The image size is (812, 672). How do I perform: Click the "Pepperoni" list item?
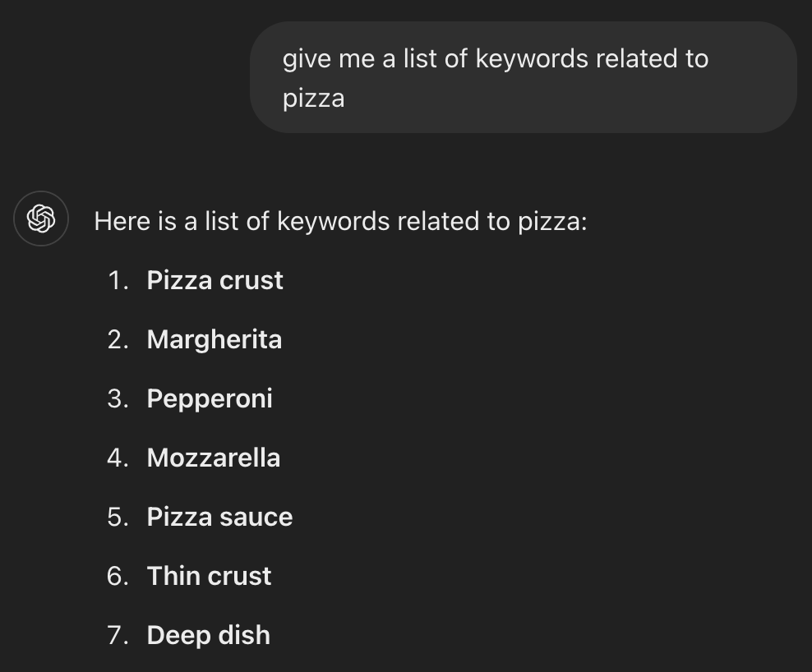pyautogui.click(x=209, y=398)
